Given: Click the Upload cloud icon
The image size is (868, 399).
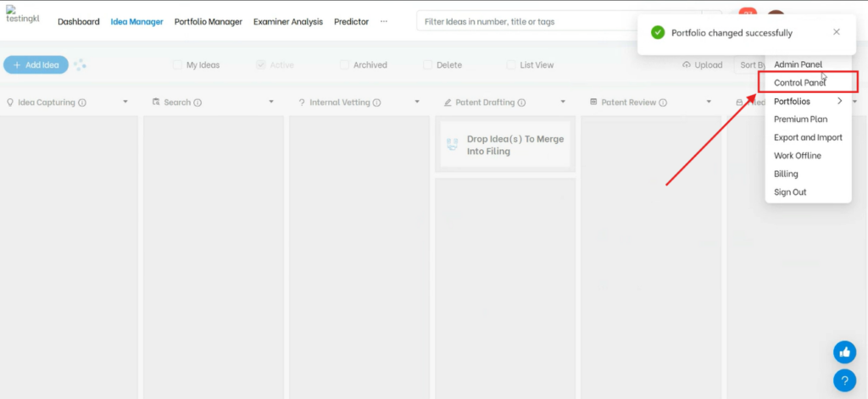Looking at the screenshot, I should tap(687, 65).
